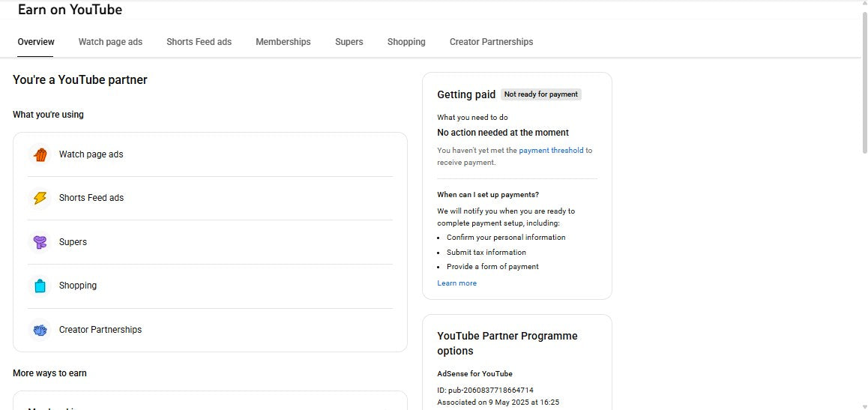Open Creator Partnerships list row label
Viewport: 868px width, 410px height.
tap(100, 329)
